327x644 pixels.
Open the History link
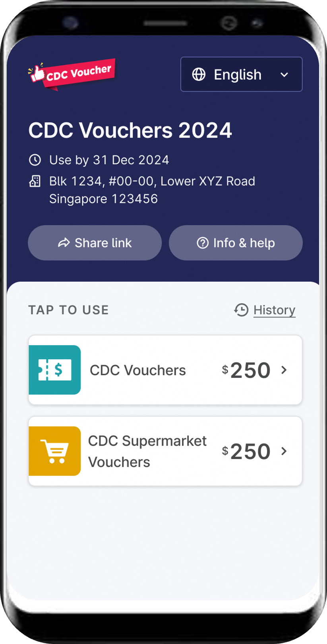[x=275, y=310]
